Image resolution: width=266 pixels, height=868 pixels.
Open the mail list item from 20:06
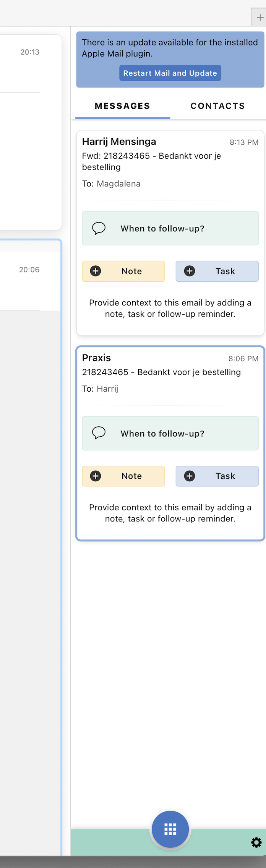coord(30,281)
